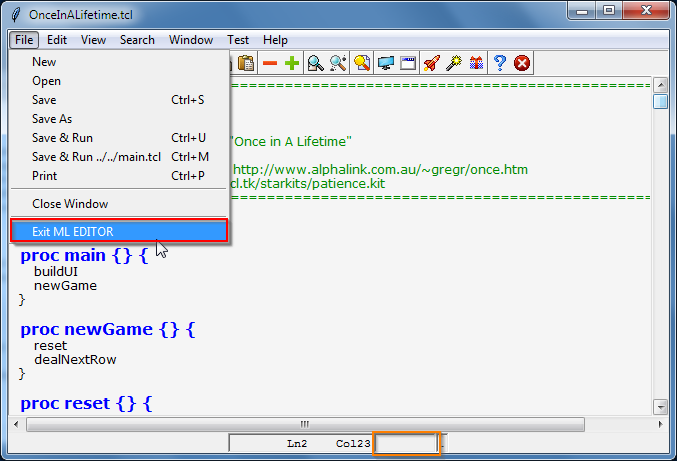Click horizontal scrollbar right arrow
This screenshot has height=461, width=677.
click(x=661, y=424)
